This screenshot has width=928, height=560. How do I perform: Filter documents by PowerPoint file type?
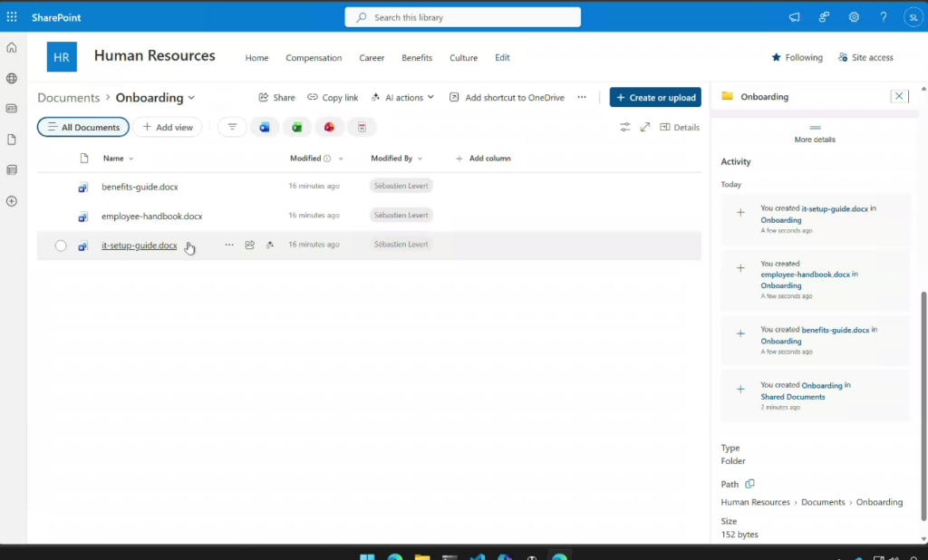[329, 128]
